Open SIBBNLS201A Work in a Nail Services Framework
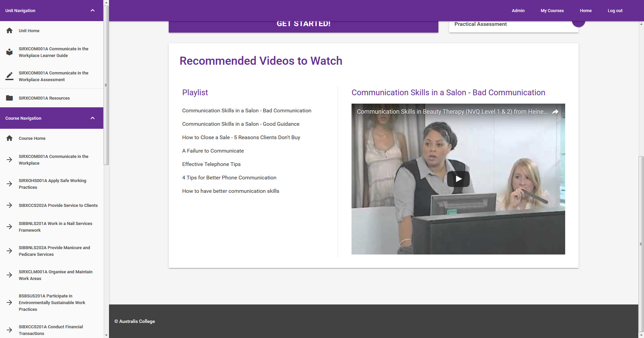 tap(55, 227)
